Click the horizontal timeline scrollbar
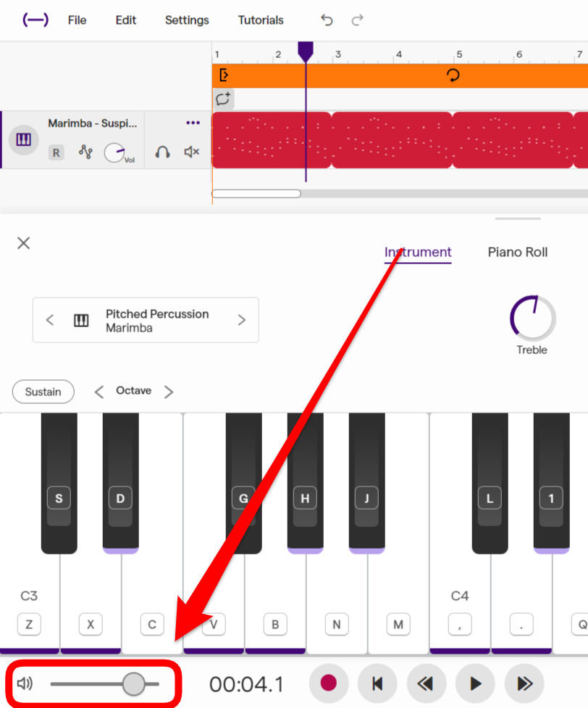 pos(256,194)
